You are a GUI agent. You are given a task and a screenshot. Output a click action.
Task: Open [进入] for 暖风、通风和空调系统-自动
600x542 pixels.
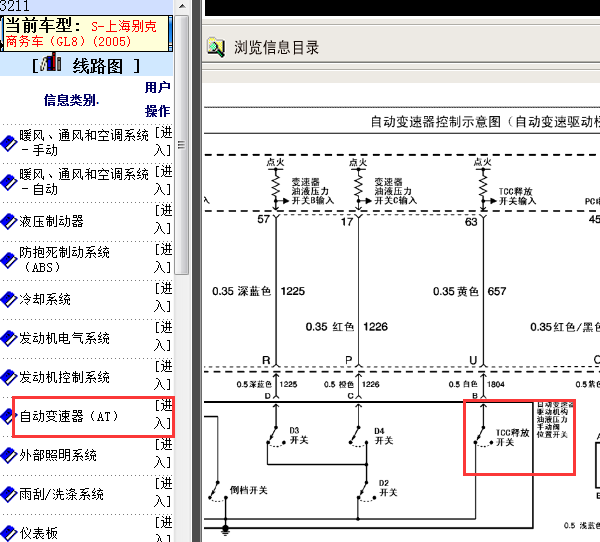[163, 180]
